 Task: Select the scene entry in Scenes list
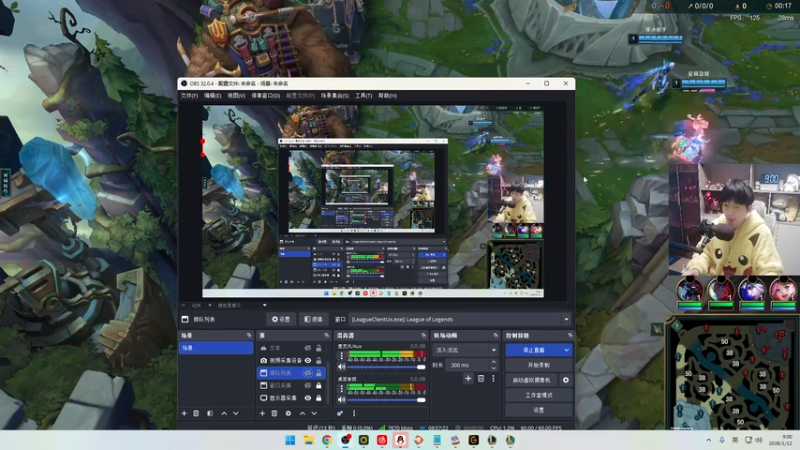click(216, 348)
